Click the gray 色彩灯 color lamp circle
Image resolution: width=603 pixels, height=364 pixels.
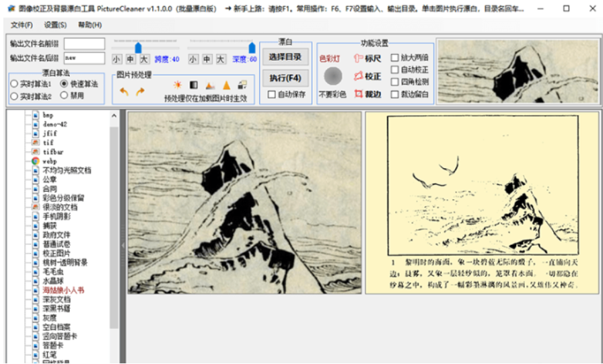tap(332, 76)
